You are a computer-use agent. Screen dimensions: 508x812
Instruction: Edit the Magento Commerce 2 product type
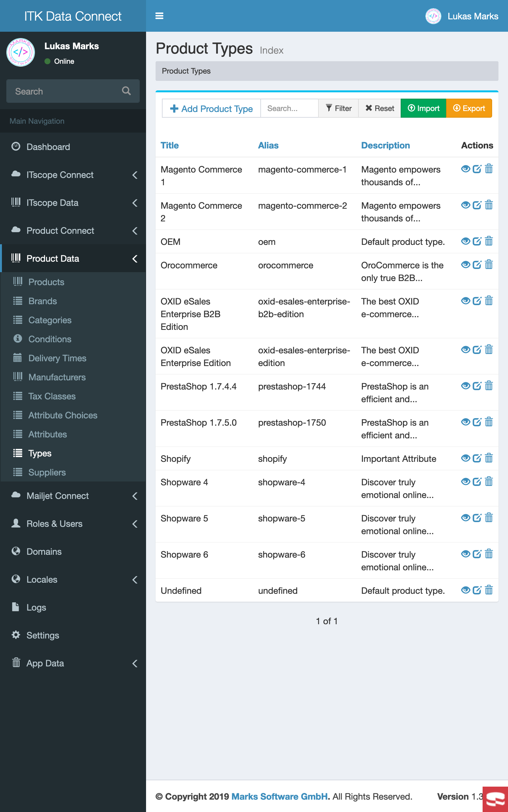[x=477, y=205]
